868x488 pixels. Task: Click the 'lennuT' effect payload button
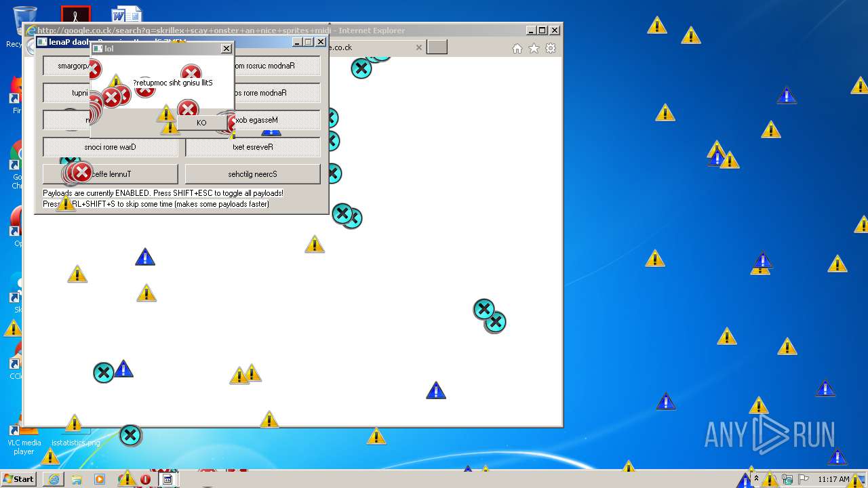click(111, 174)
